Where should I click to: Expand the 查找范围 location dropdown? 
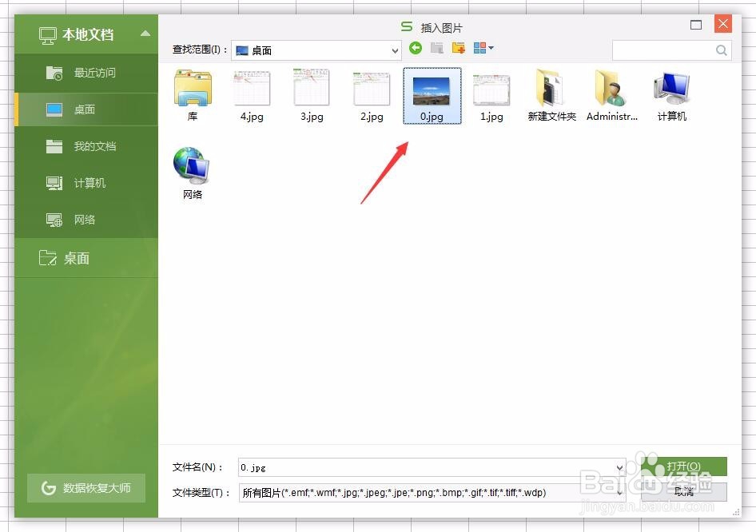point(395,50)
